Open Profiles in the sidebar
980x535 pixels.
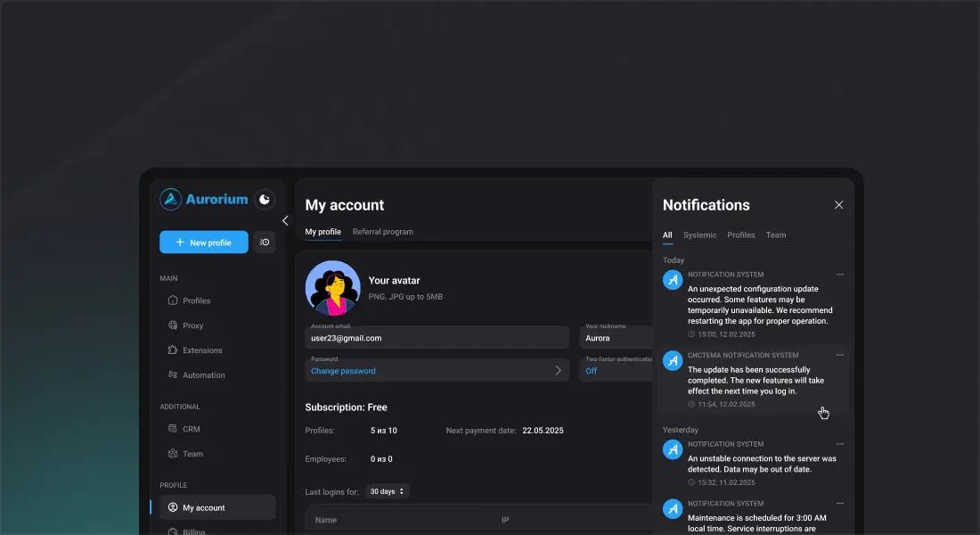(x=196, y=300)
